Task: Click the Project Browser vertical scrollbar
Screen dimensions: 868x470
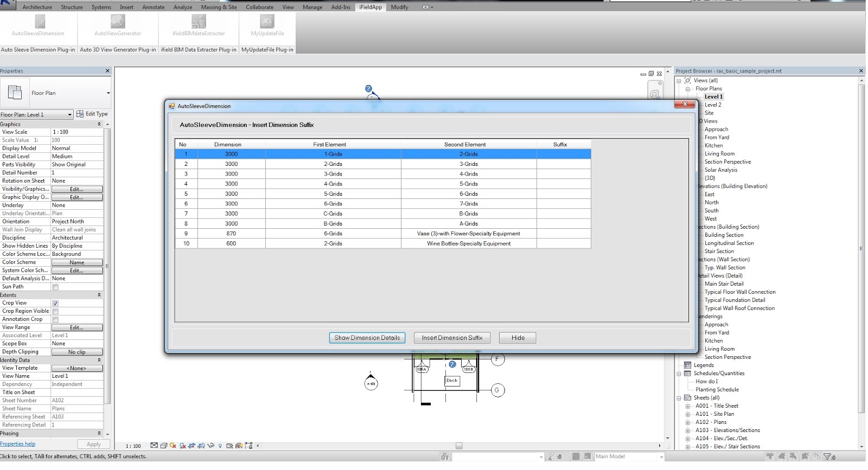Action: [x=861, y=249]
